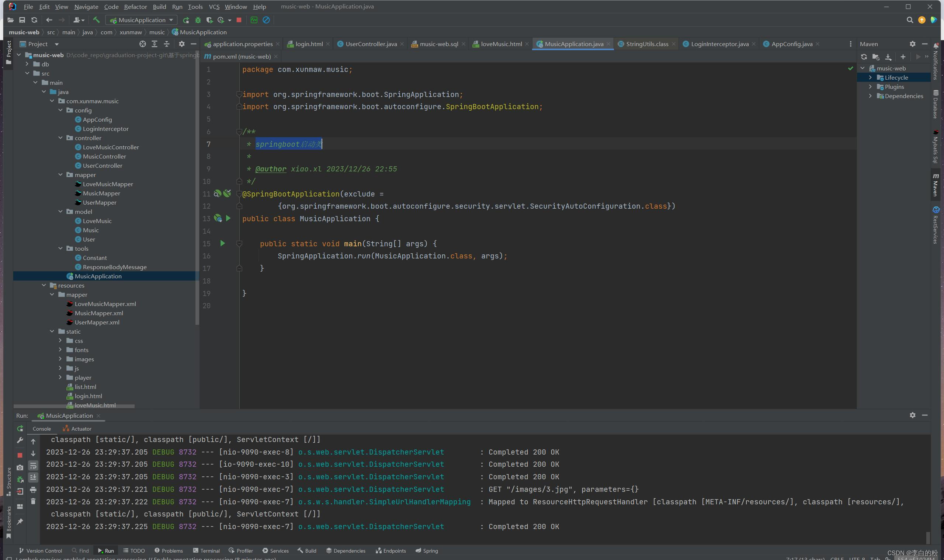The image size is (944, 560).
Task: Rerun application in Run panel
Action: click(20, 428)
